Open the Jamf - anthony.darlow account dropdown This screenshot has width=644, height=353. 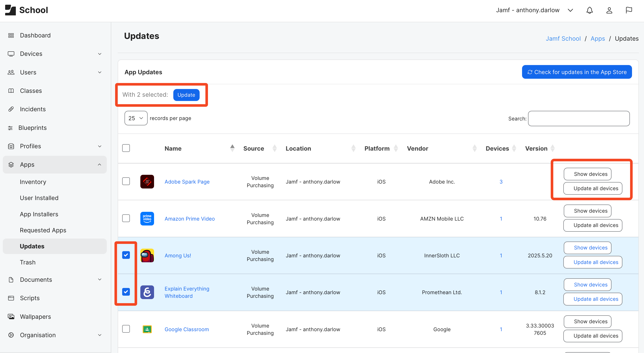pos(534,10)
